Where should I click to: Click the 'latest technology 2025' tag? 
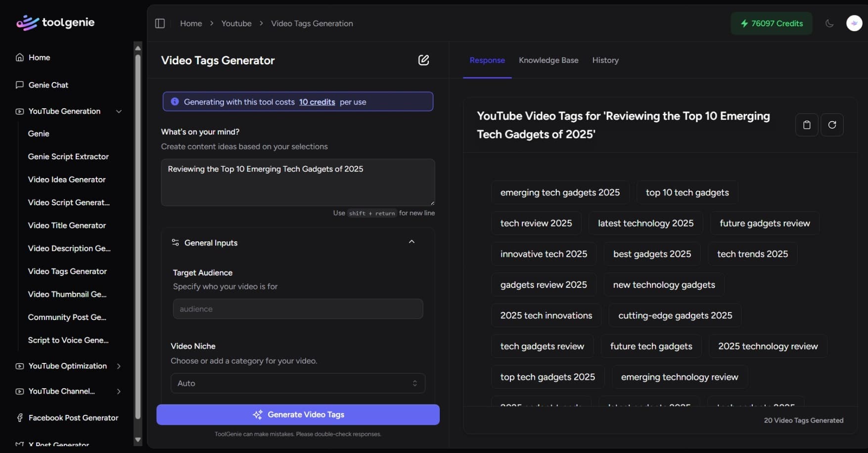point(645,223)
